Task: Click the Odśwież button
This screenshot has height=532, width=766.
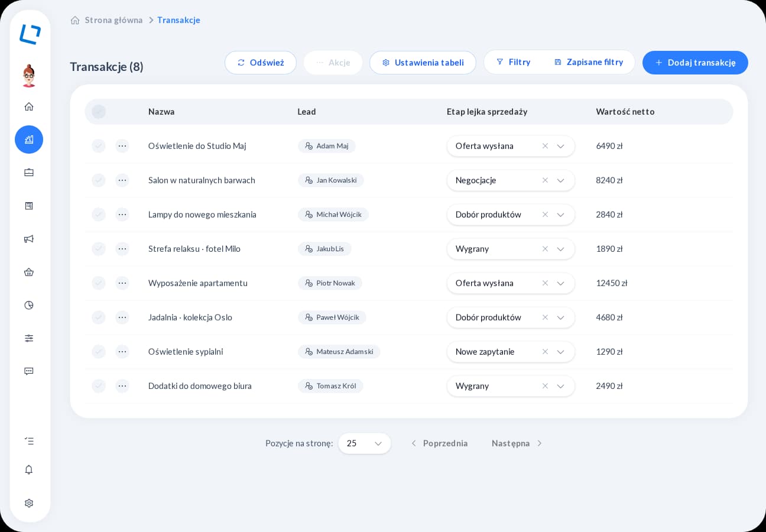Action: point(261,63)
